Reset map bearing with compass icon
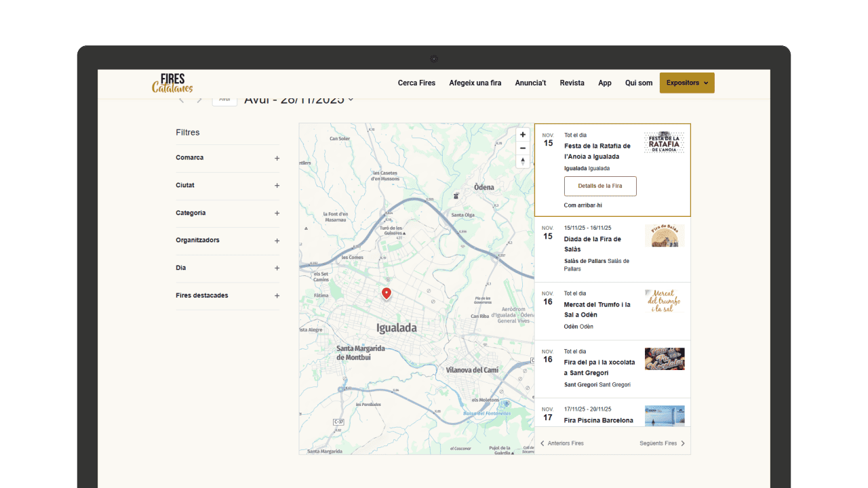Image resolution: width=868 pixels, height=488 pixels. tap(523, 161)
